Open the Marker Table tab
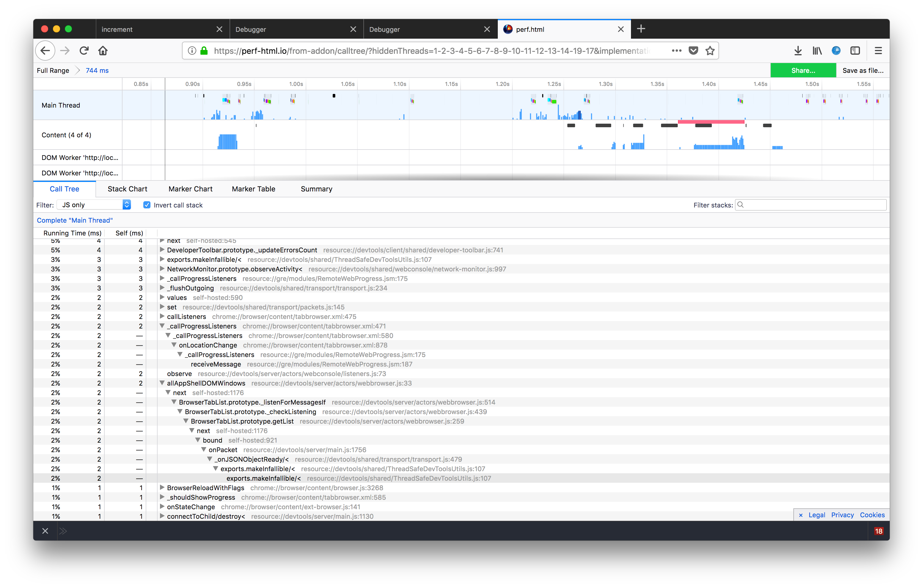Screen dimensions: 923x588 pyautogui.click(x=253, y=189)
